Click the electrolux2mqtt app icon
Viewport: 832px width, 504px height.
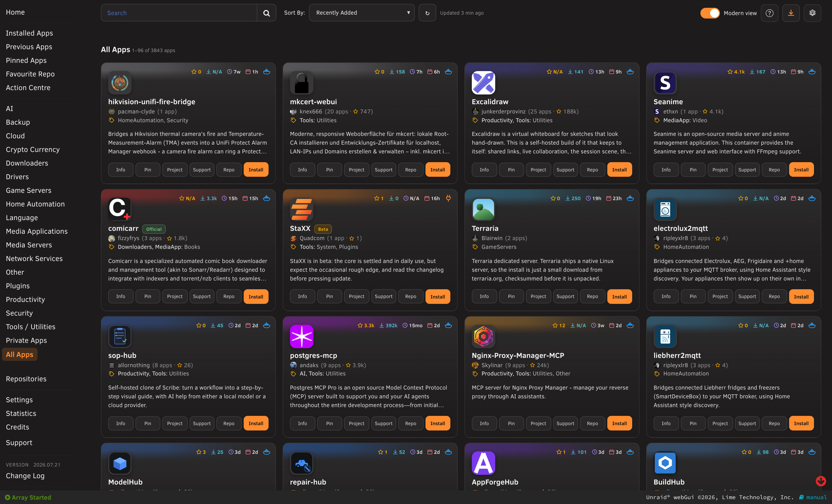(x=665, y=209)
